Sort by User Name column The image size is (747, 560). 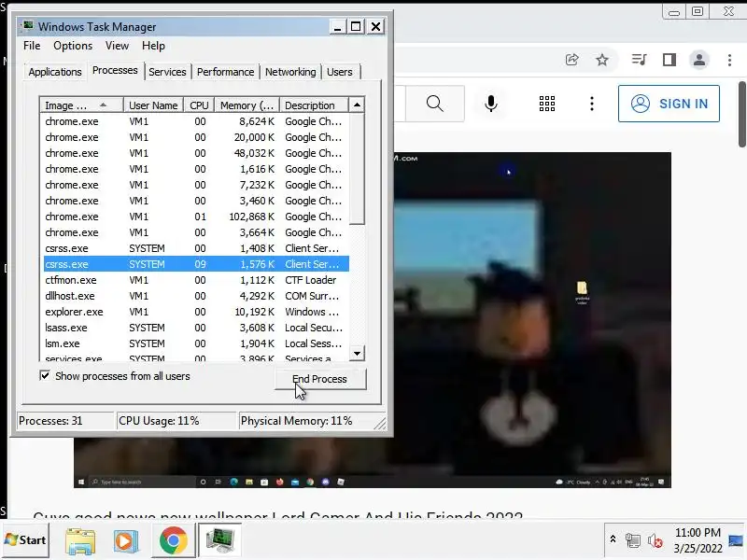(153, 105)
